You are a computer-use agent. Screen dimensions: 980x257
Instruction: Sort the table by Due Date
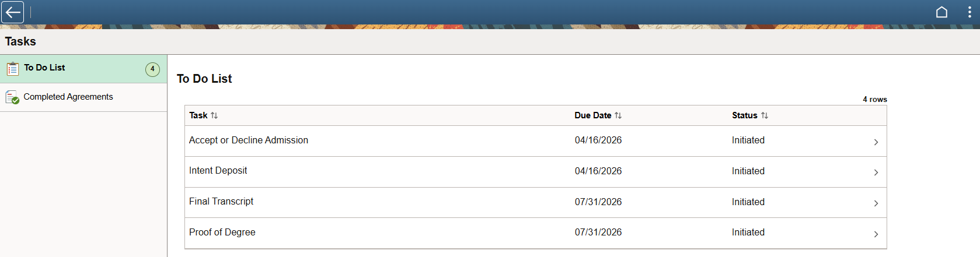click(x=618, y=115)
